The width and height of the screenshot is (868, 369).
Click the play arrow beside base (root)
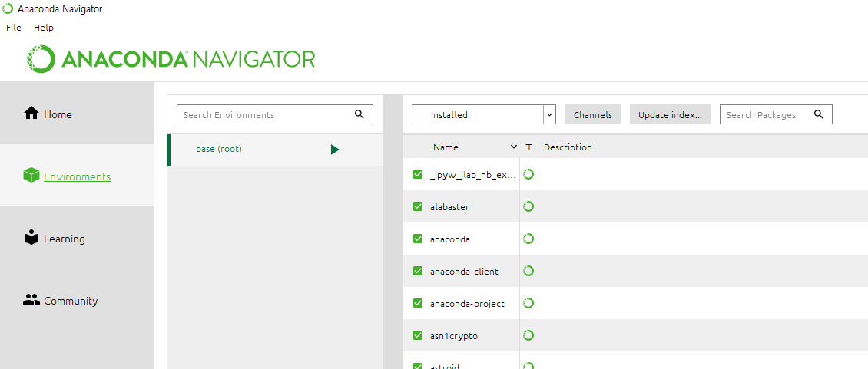click(x=334, y=150)
